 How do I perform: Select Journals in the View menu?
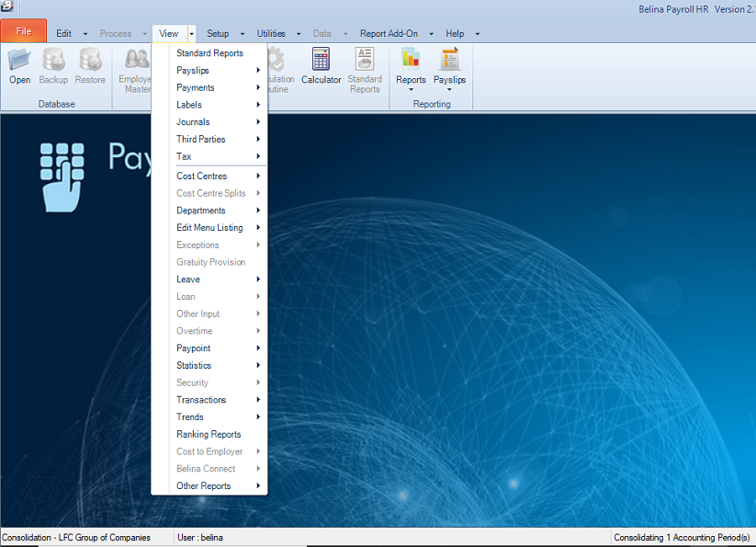pyautogui.click(x=209, y=122)
